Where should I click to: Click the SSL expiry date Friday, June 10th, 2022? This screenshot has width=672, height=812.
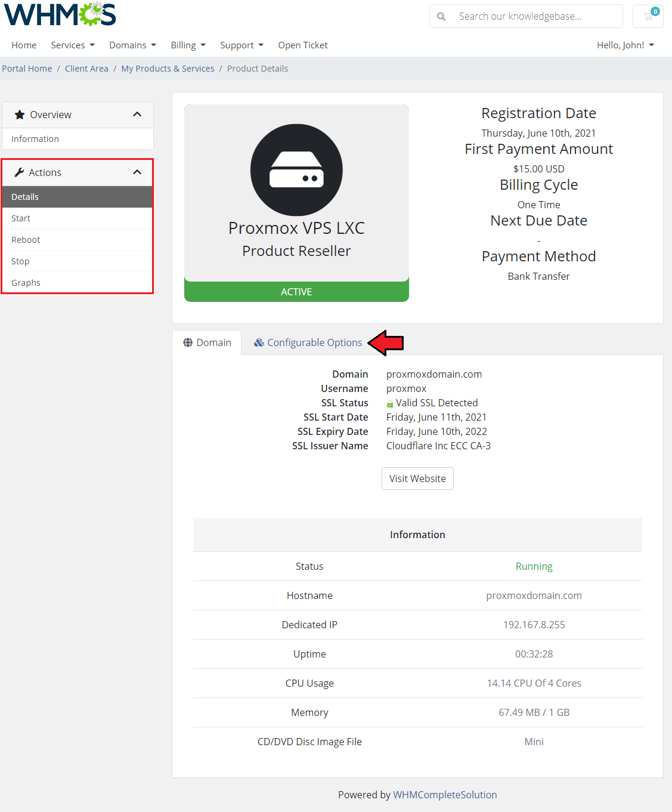[436, 431]
